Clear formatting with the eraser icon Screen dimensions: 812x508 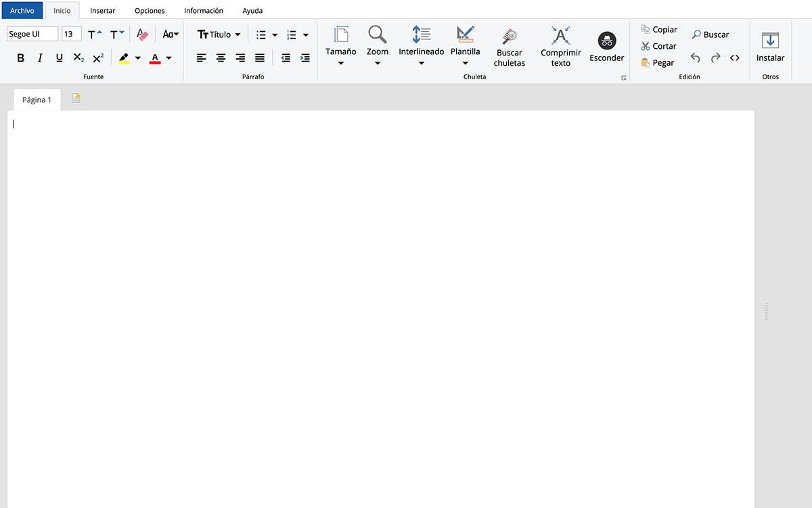(142, 34)
